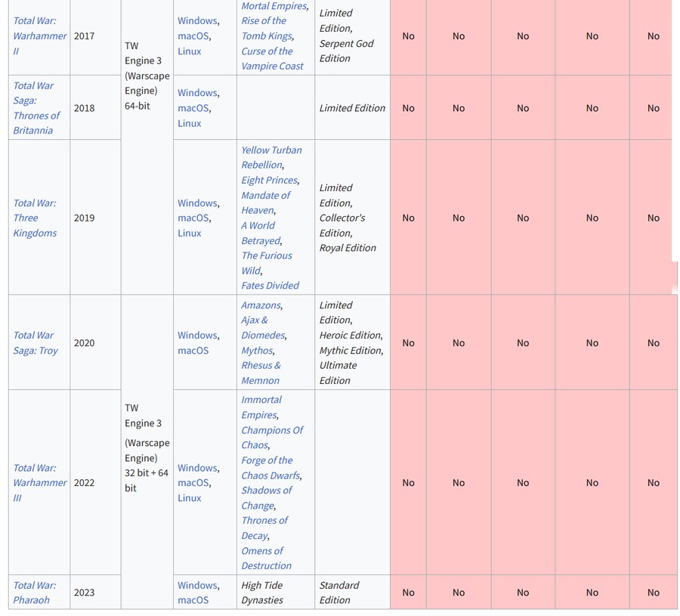The height and width of the screenshot is (616, 680).
Task: Visit Windows link in the Warhammer III row
Action: pyautogui.click(x=197, y=468)
